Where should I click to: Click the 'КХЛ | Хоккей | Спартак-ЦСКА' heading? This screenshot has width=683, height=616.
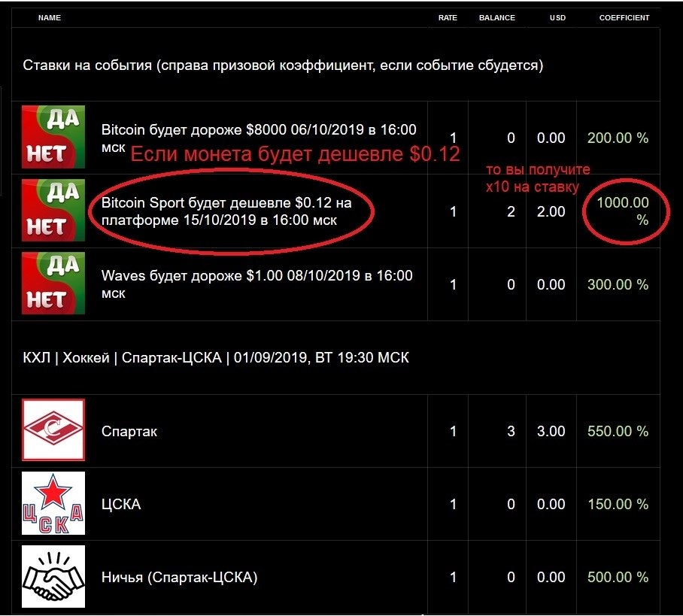coord(216,358)
